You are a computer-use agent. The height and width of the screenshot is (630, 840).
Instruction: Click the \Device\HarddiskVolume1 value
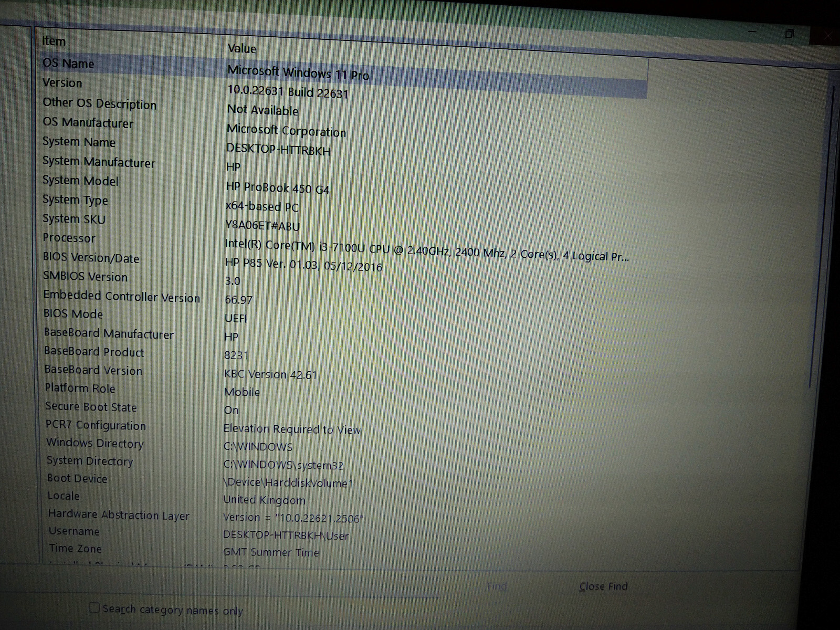point(288,482)
